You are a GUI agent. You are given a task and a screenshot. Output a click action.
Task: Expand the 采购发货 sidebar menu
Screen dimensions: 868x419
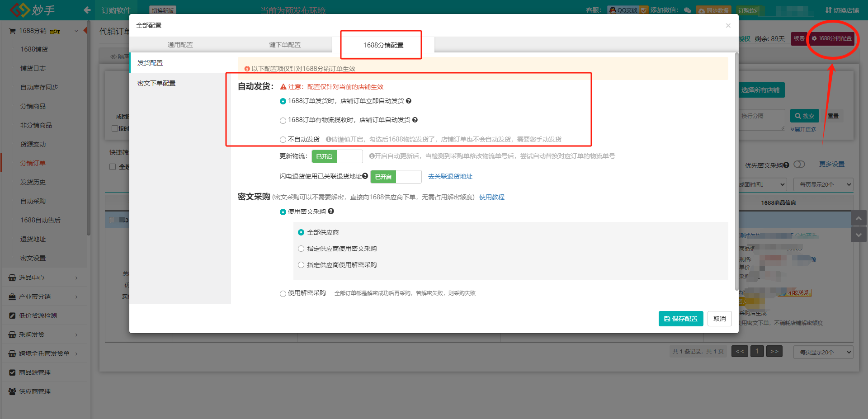click(x=76, y=334)
